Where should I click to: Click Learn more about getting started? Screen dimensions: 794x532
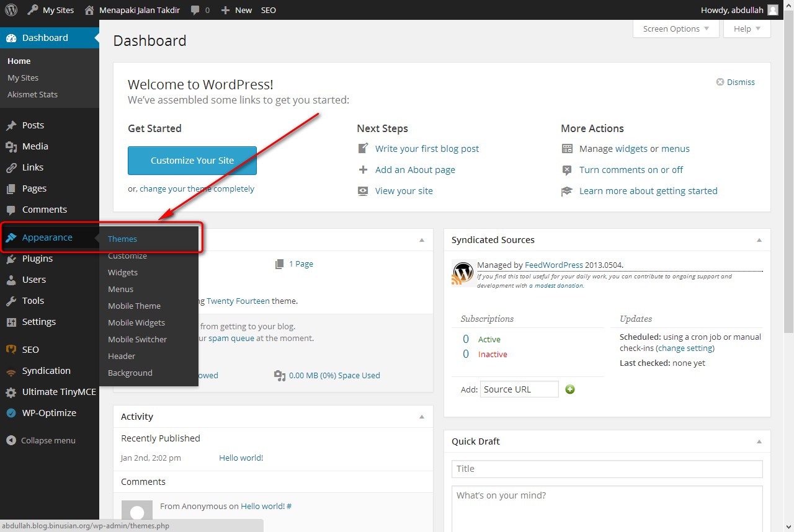[x=648, y=191]
